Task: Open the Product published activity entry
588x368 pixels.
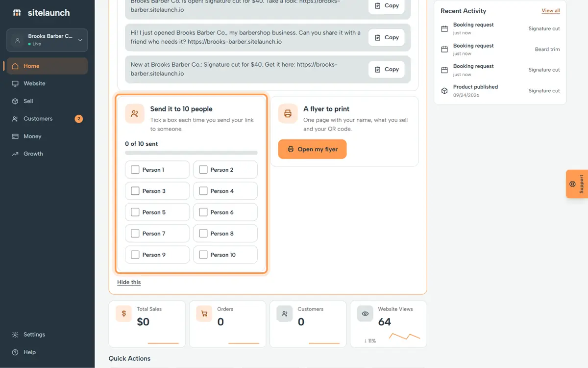Action: (x=500, y=91)
